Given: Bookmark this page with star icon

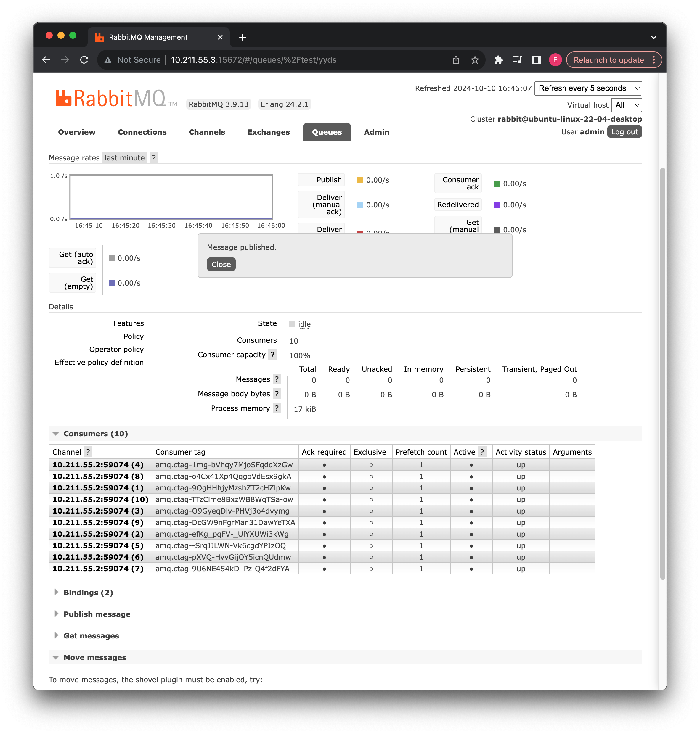Looking at the screenshot, I should coord(475,60).
